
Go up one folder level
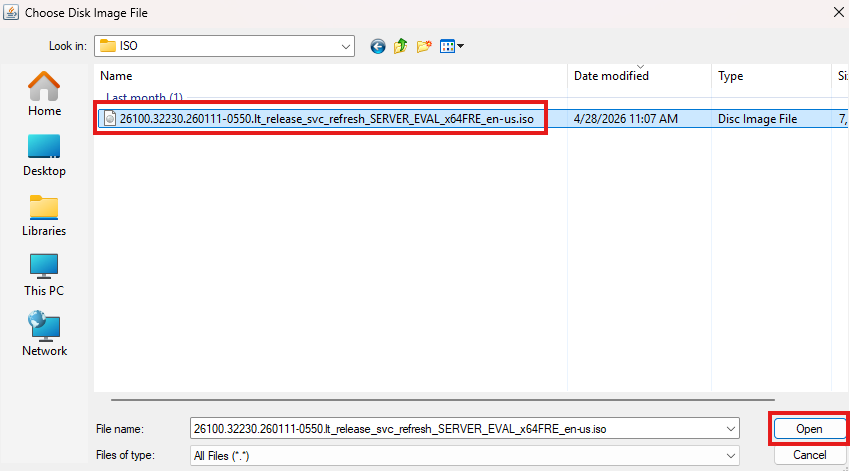point(401,46)
